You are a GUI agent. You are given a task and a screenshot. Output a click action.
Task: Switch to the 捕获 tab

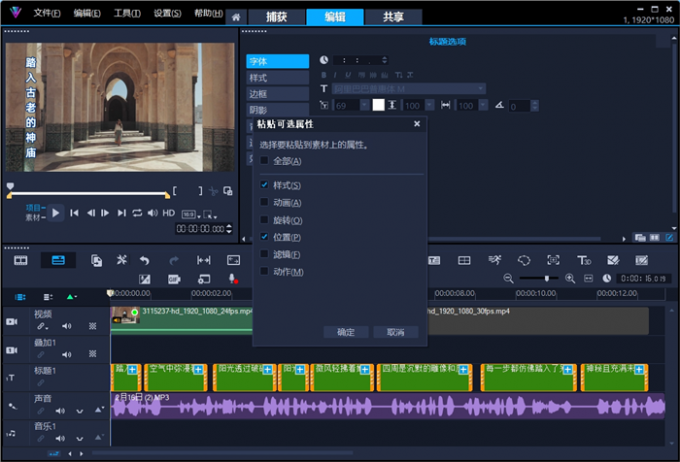click(276, 17)
